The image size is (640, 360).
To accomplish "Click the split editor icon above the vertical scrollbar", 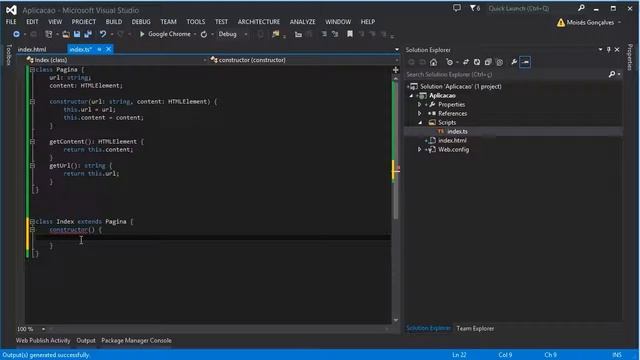I will tap(396, 70).
